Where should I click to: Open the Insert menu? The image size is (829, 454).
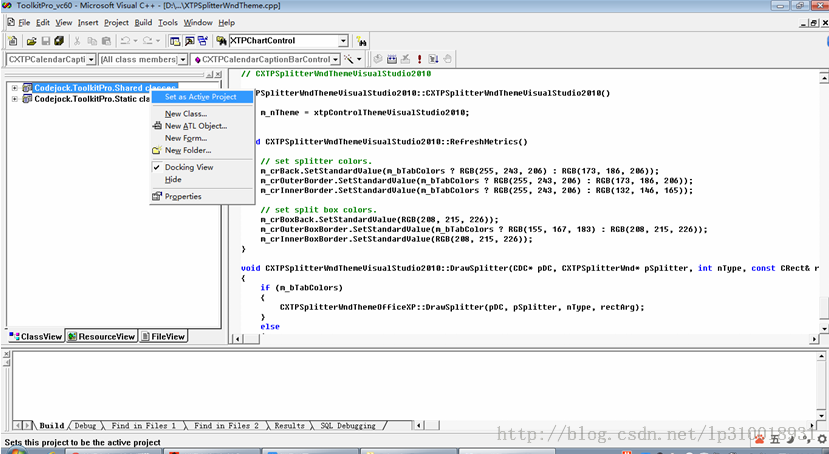(x=88, y=23)
